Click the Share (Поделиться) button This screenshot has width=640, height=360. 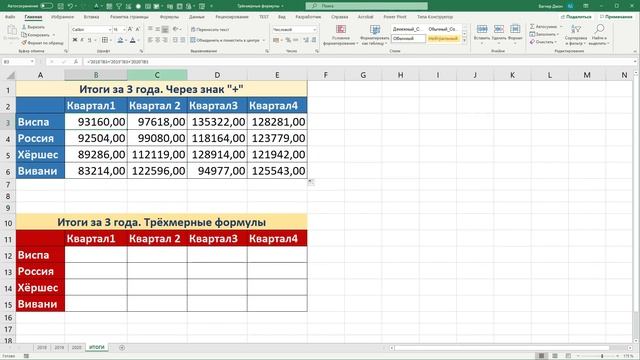[576, 17]
